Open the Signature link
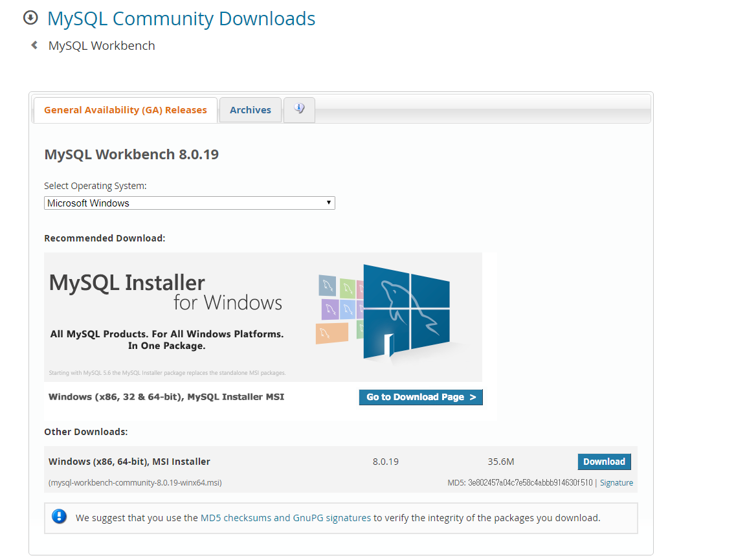747x560 pixels. (x=616, y=483)
